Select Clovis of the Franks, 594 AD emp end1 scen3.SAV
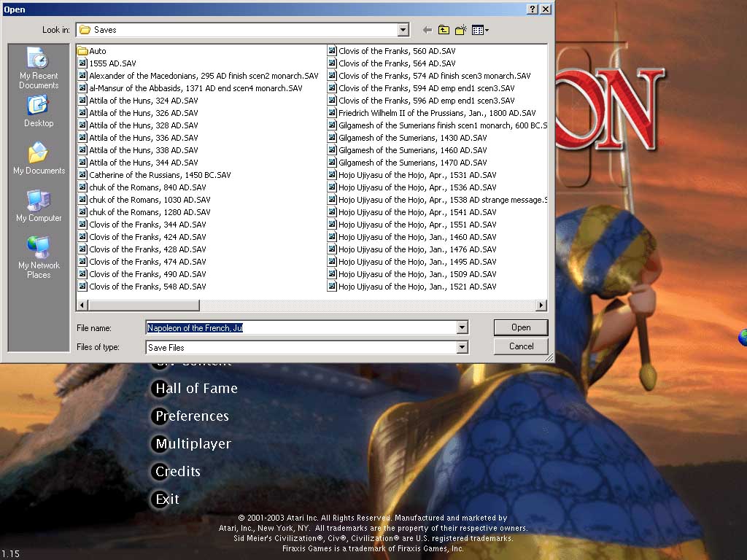Screen dimensions: 747x560 [426, 88]
